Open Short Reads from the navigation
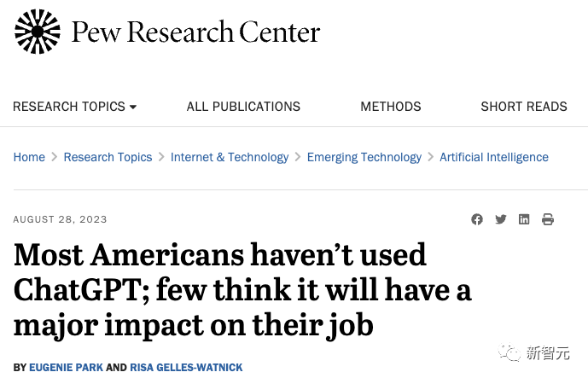 pyautogui.click(x=524, y=107)
